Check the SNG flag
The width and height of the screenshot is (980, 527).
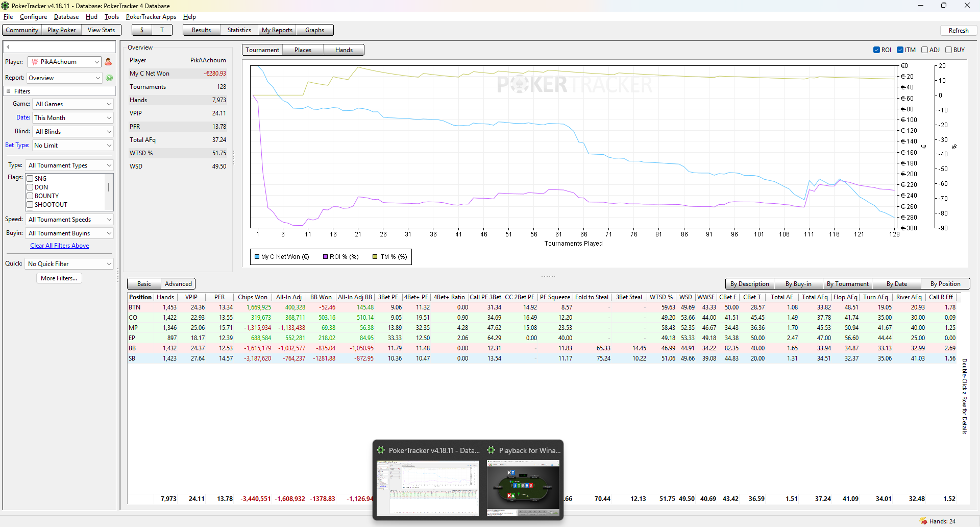(x=30, y=179)
